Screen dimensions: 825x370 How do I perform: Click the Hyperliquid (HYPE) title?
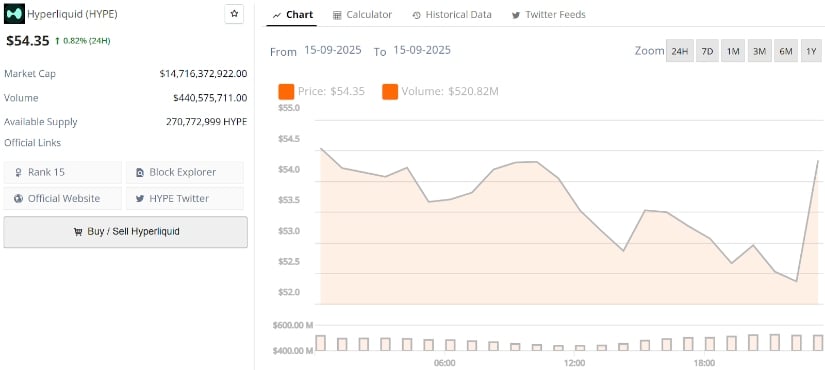click(73, 14)
